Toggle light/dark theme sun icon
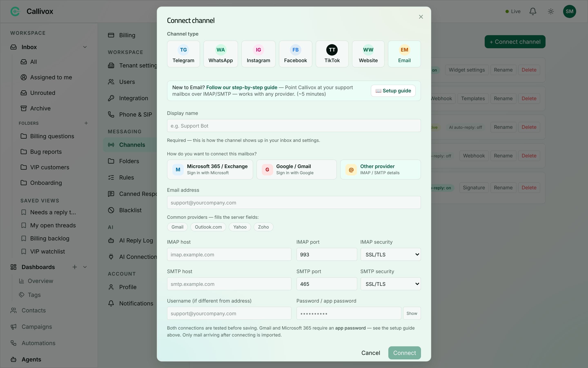This screenshot has height=368, width=588. [x=551, y=11]
